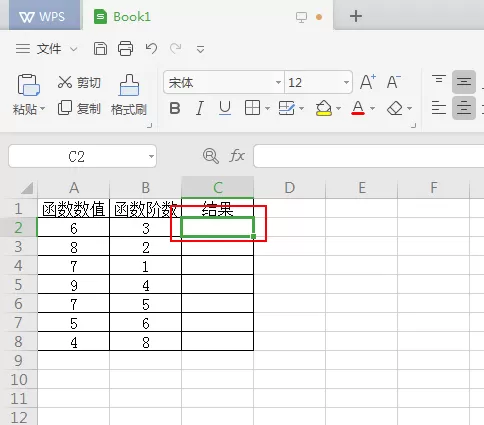The width and height of the screenshot is (484, 425).
Task: Decrease font size with A- icon
Action: [x=394, y=82]
